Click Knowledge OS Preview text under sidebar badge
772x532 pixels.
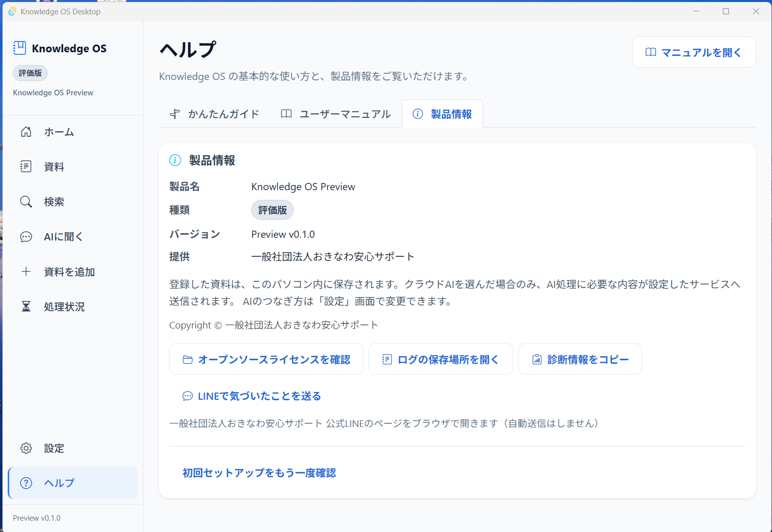(x=53, y=93)
